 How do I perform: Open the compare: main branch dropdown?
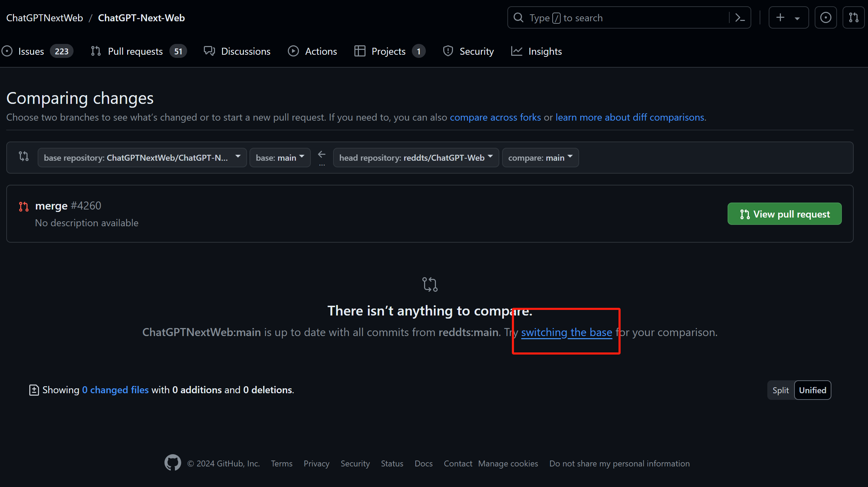[x=540, y=158]
